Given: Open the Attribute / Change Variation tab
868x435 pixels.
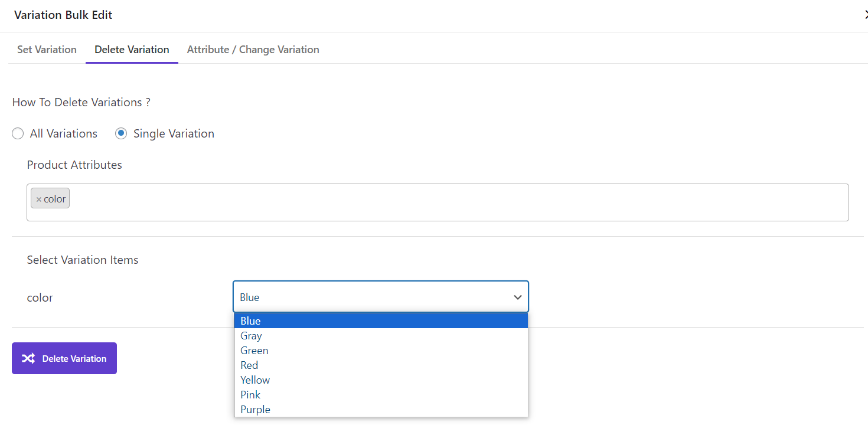Looking at the screenshot, I should [x=253, y=50].
